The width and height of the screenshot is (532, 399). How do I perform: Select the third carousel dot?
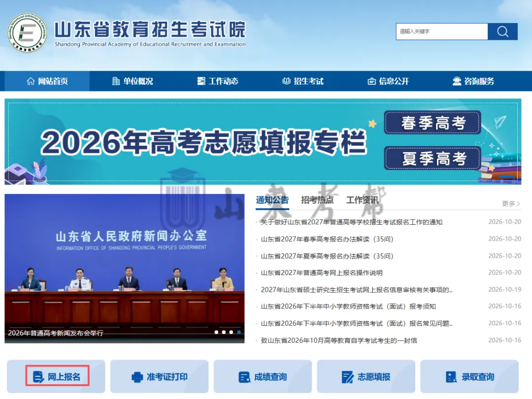point(232,332)
